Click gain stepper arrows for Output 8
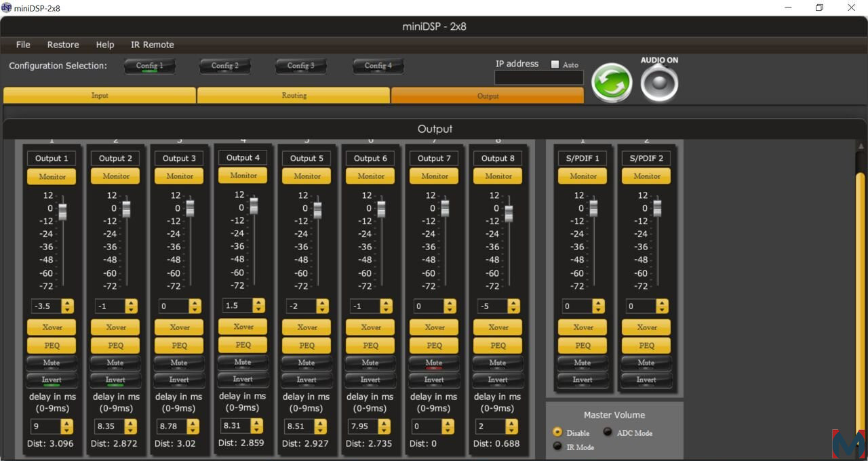 coord(513,306)
